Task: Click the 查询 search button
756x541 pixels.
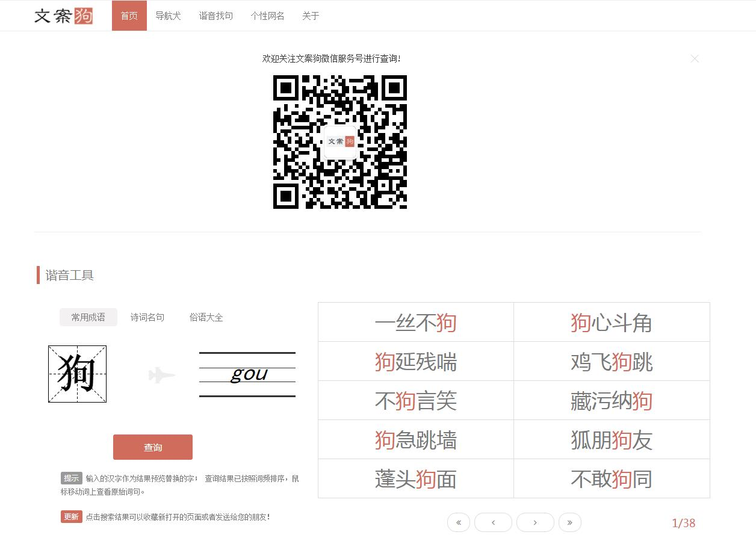Action: 153,447
